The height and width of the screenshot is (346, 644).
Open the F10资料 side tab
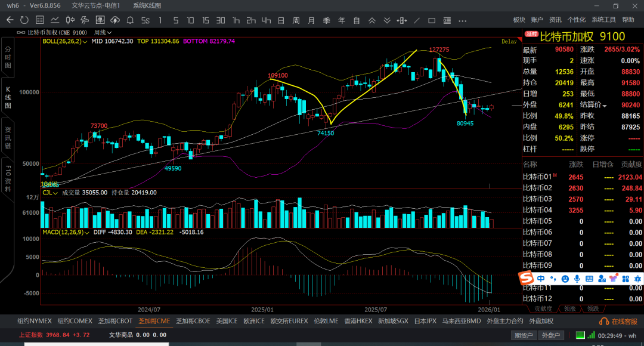8,177
